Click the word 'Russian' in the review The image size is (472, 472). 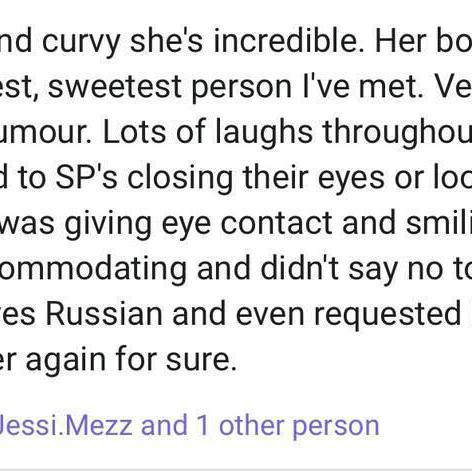point(104,314)
